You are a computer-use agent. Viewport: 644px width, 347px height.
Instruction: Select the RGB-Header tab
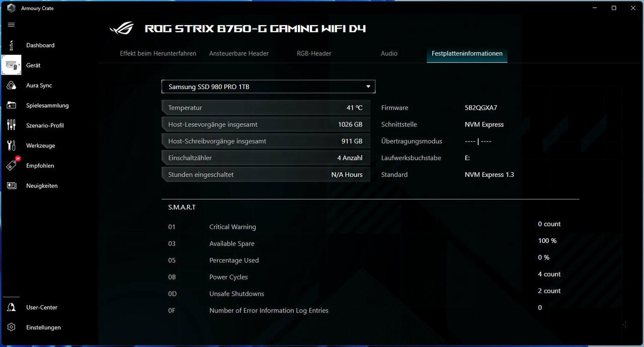(314, 53)
